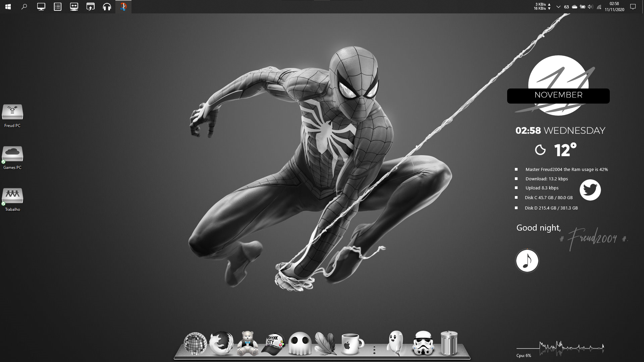The image size is (644, 362).
Task: Launch the teddy bear dock icon
Action: click(248, 343)
